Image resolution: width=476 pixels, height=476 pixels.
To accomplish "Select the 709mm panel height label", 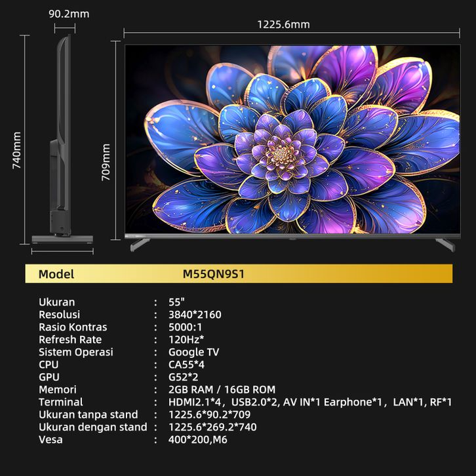I will [106, 161].
